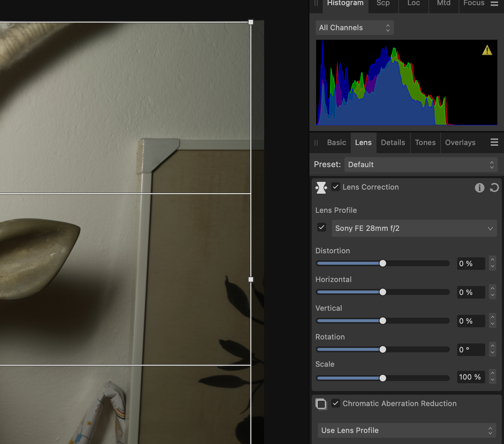Open the Histogram panel options menu icon

tap(494, 3)
